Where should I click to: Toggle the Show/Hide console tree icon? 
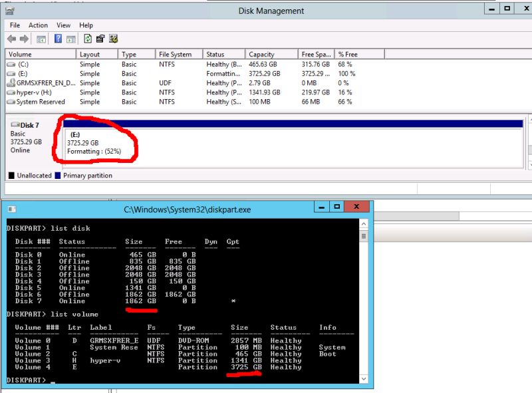tap(40, 39)
